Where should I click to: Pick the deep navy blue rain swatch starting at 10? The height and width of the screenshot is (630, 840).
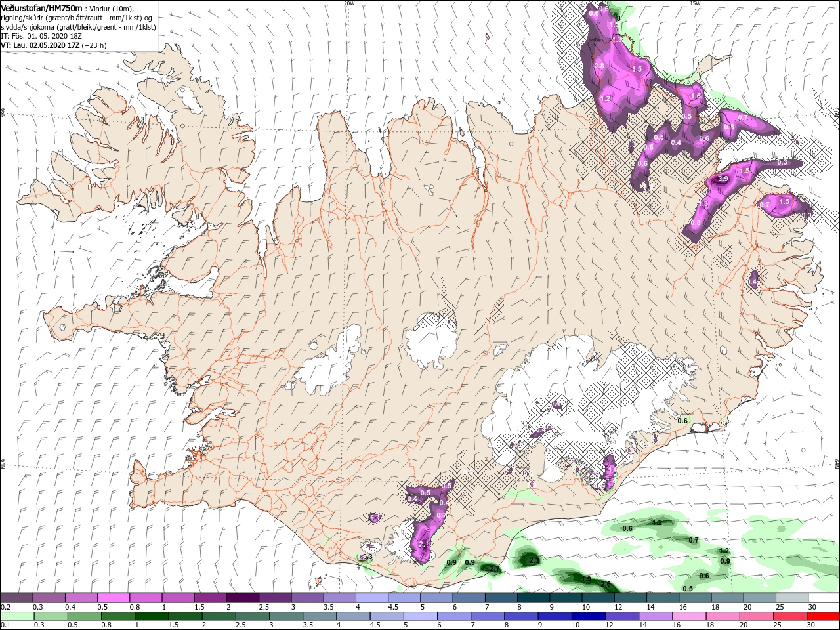click(x=589, y=616)
